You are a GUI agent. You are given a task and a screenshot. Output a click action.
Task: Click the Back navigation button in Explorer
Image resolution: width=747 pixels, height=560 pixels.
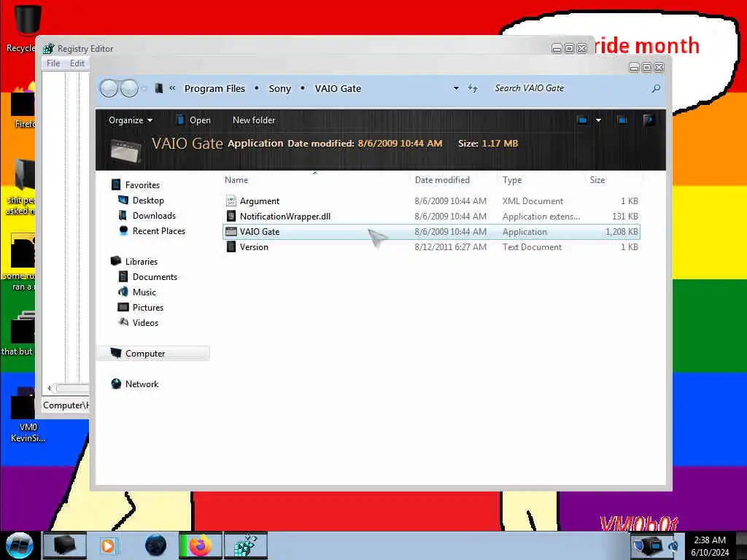tap(109, 88)
